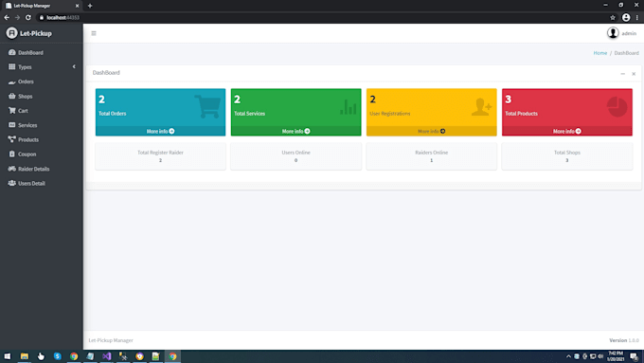Collapse the DashBoard card with minus
The image size is (644, 363).
[622, 74]
